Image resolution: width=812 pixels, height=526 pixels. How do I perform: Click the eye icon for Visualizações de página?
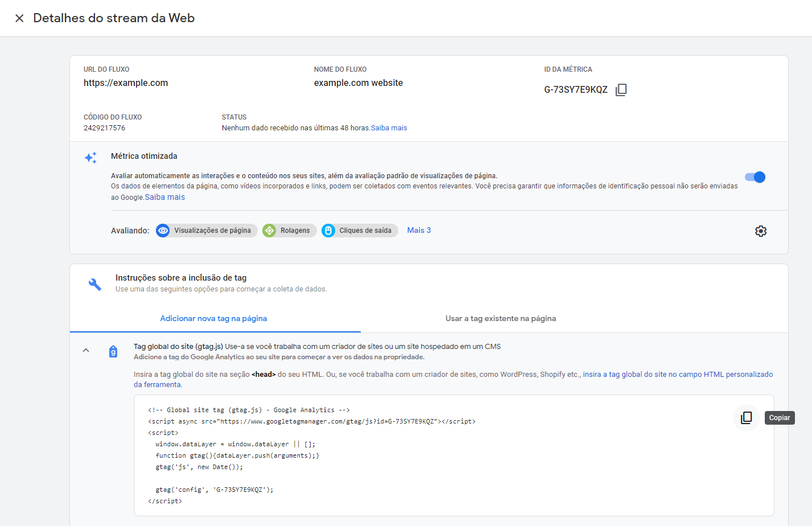[163, 231]
